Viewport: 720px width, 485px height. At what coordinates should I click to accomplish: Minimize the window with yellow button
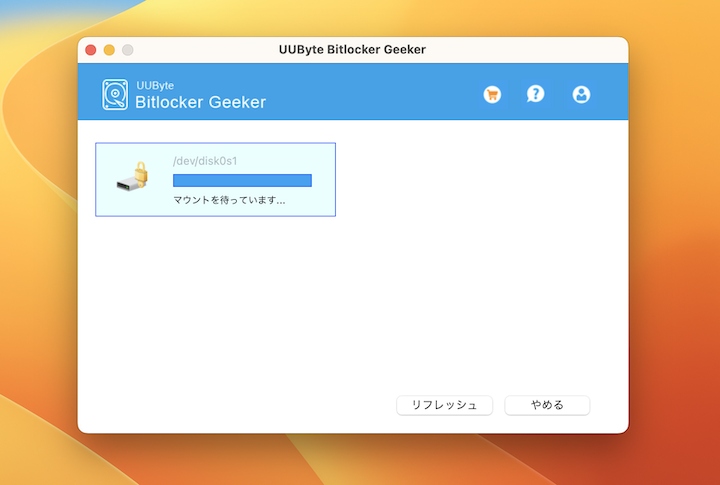coord(109,50)
